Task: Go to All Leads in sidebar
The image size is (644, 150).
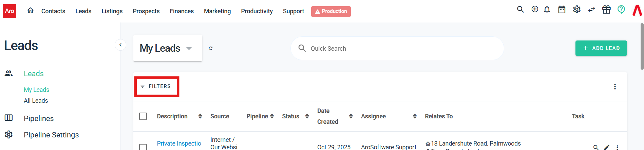Action: coord(36,101)
